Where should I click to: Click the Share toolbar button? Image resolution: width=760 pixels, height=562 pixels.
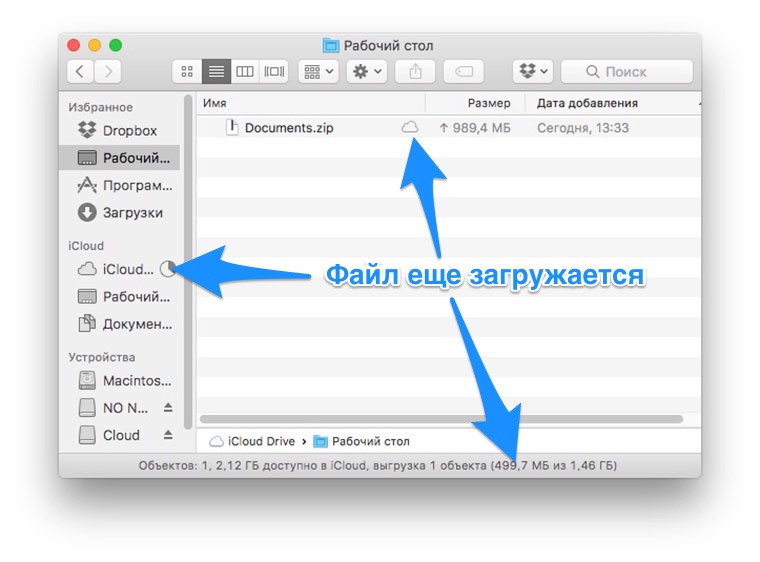click(415, 72)
